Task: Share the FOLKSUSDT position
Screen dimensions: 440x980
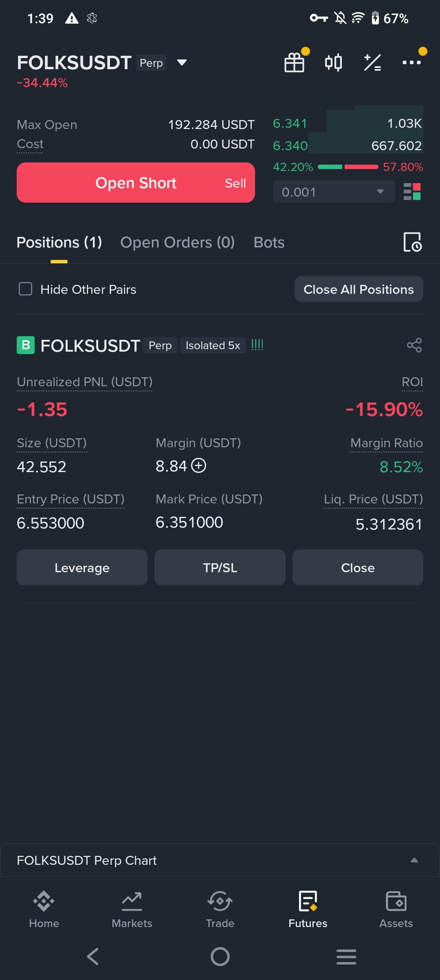Action: [x=414, y=345]
